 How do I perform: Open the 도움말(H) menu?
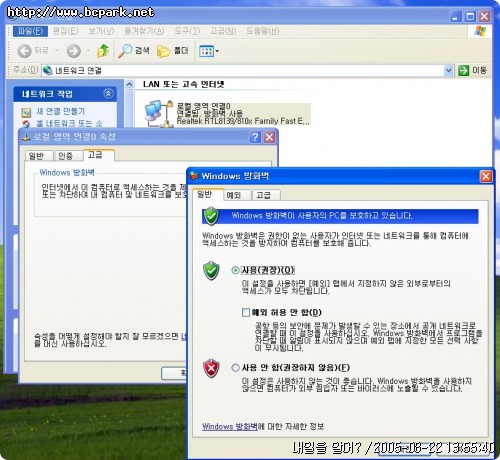coord(262,31)
